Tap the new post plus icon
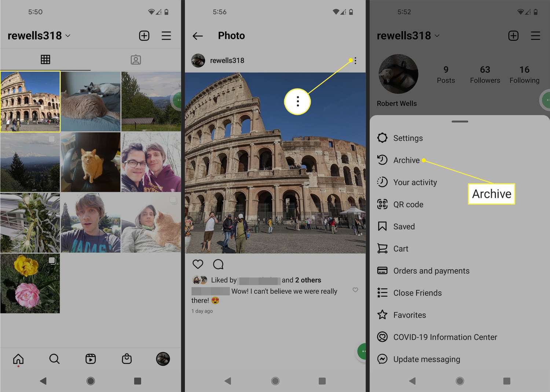Viewport: 550px width, 392px height. pyautogui.click(x=144, y=36)
